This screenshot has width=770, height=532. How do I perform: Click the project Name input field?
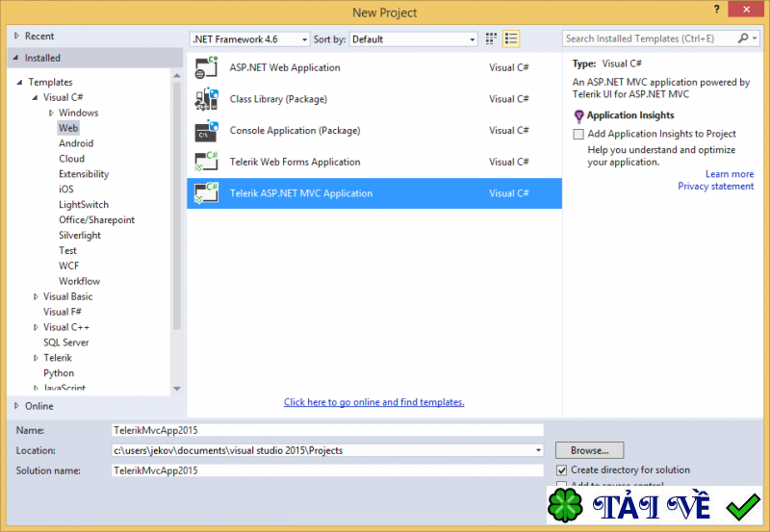coord(327,430)
